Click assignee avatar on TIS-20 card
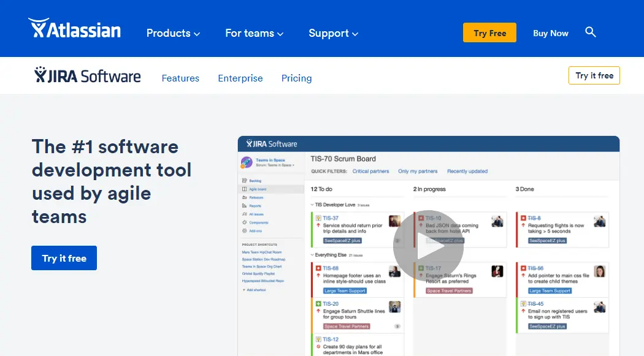This screenshot has height=356, width=644. point(395,307)
